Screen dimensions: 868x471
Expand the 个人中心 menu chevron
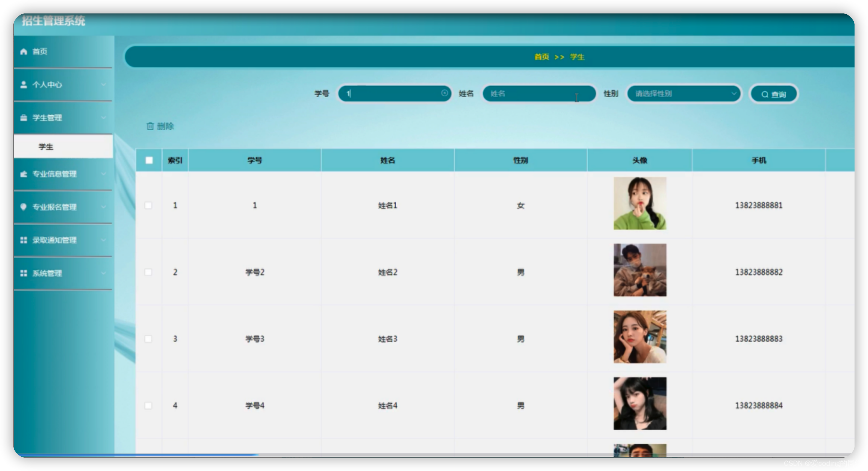[103, 85]
